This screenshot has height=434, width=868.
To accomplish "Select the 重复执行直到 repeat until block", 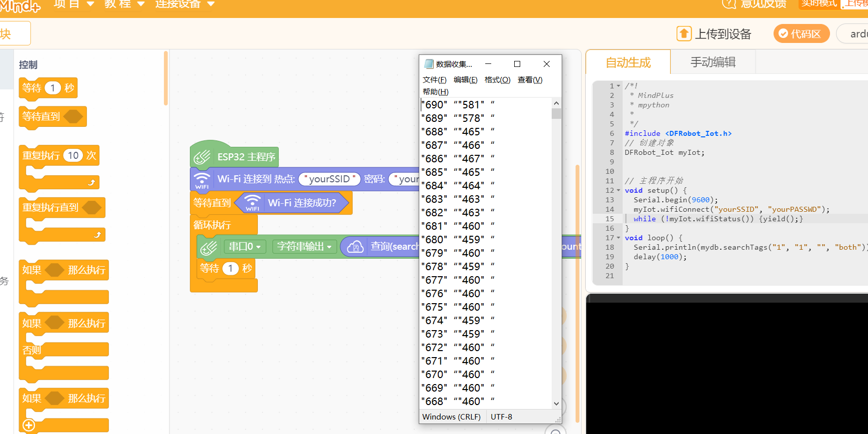I will [x=62, y=220].
